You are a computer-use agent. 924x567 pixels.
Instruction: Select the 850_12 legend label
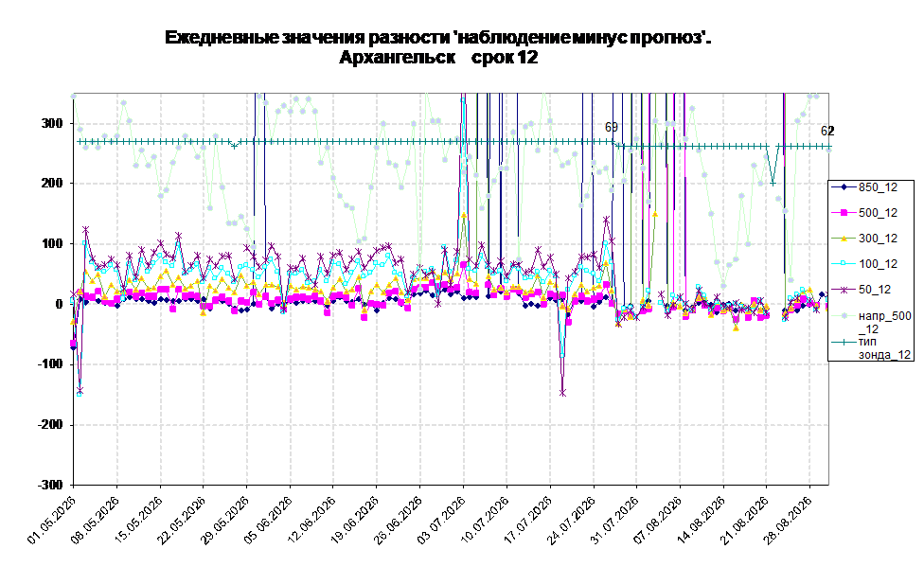[x=878, y=187]
